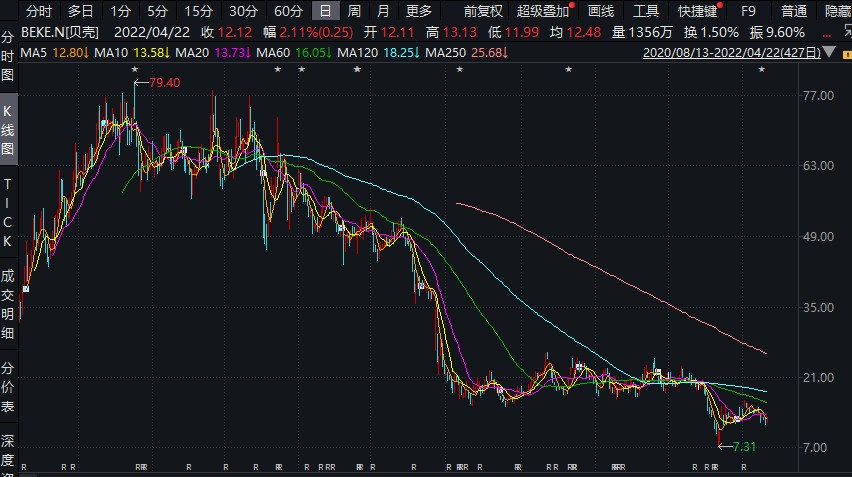Image resolution: width=852 pixels, height=477 pixels.
Task: Switch to the 60分 period
Action: 288,11
